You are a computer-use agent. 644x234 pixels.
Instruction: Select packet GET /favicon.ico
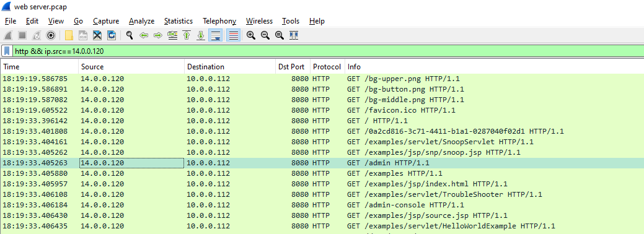(322, 110)
